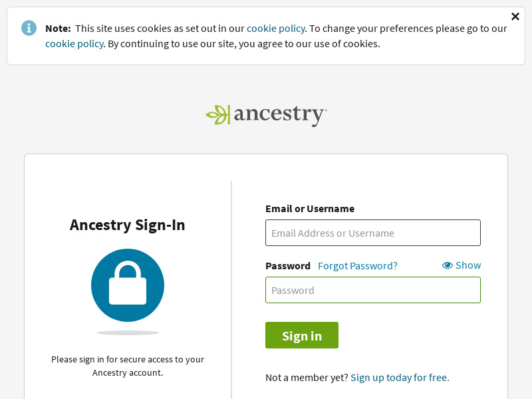Viewport: 532px width, 399px height.
Task: Click the green checkmark-style lock circle
Action: click(x=128, y=285)
